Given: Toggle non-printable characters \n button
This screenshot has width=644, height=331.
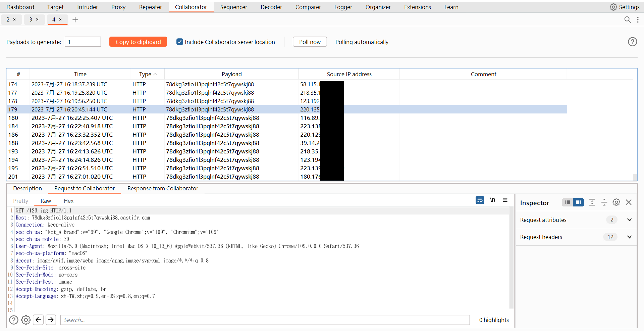Looking at the screenshot, I should pos(492,200).
